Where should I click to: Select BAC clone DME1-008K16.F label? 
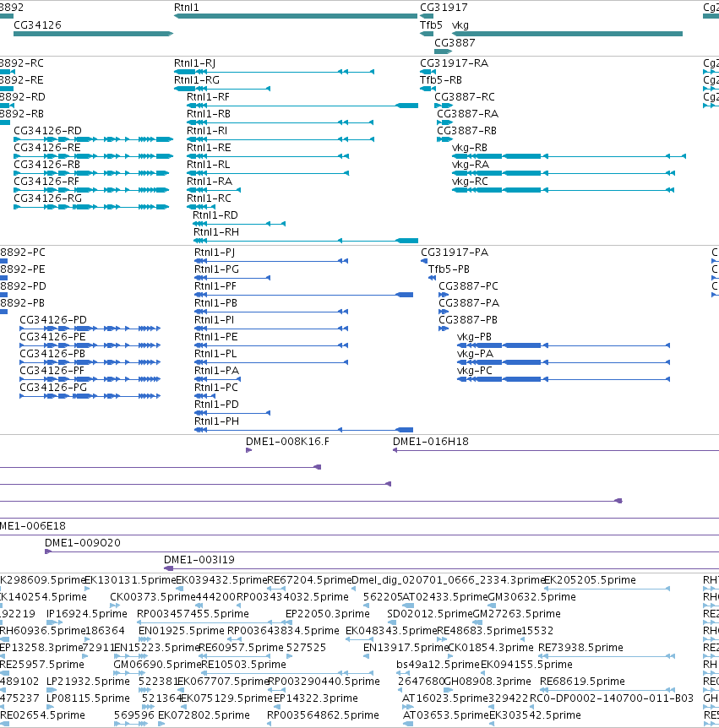(287, 442)
